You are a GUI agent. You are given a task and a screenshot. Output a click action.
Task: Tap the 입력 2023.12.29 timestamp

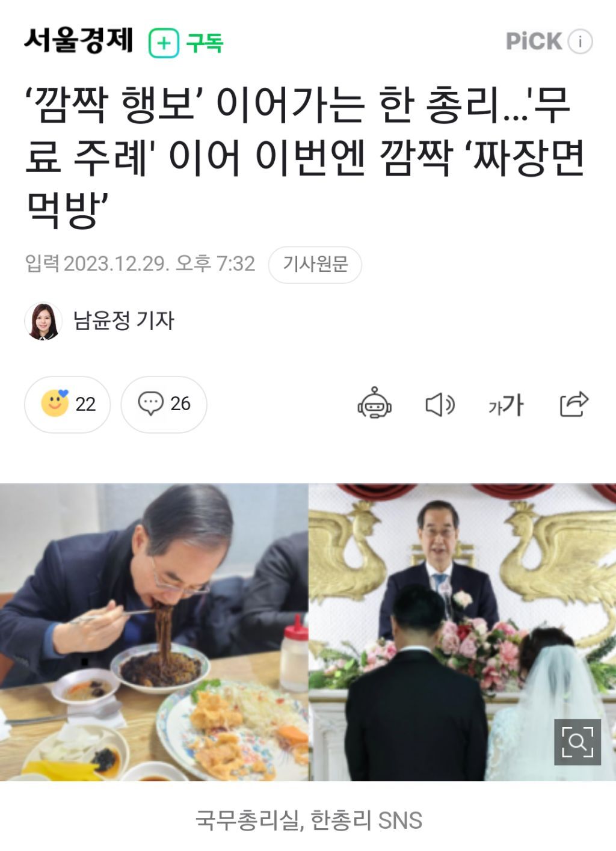point(140,264)
